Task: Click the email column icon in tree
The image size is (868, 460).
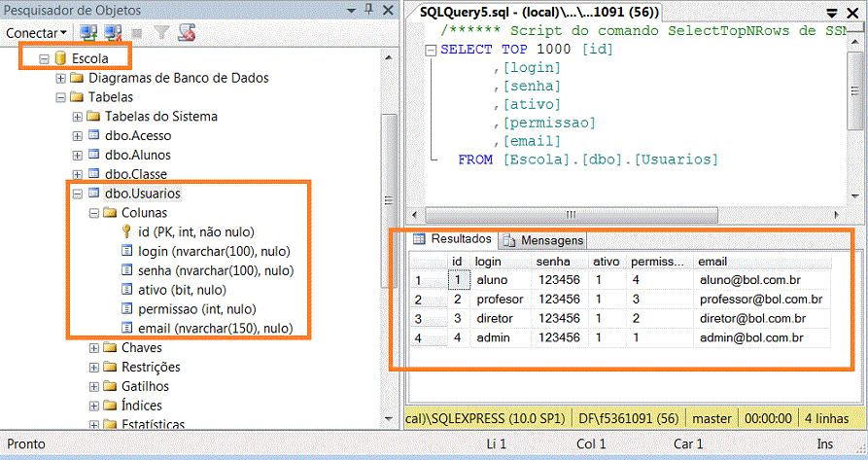Action: coord(126,328)
